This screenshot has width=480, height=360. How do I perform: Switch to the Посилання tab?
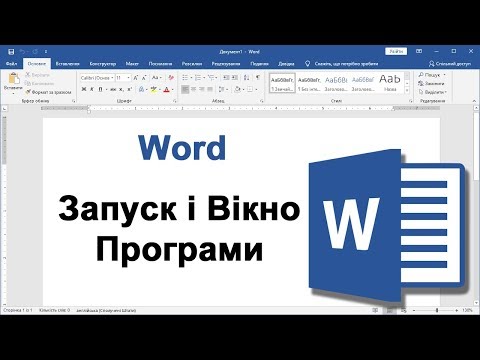[160, 63]
